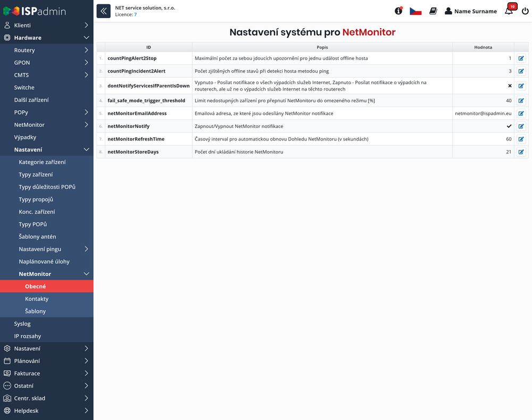Edit the netMonitorStoreDays value
The width and height of the screenshot is (532, 420).
tap(521, 152)
